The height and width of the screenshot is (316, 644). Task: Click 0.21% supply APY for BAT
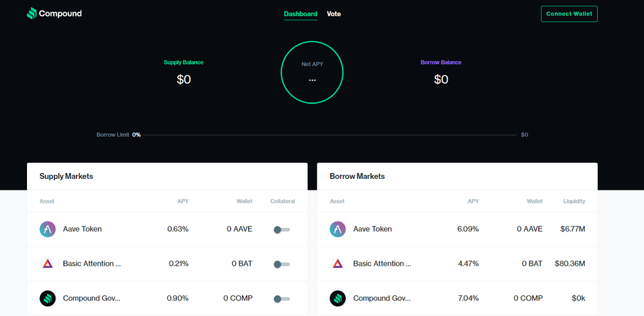pos(178,263)
